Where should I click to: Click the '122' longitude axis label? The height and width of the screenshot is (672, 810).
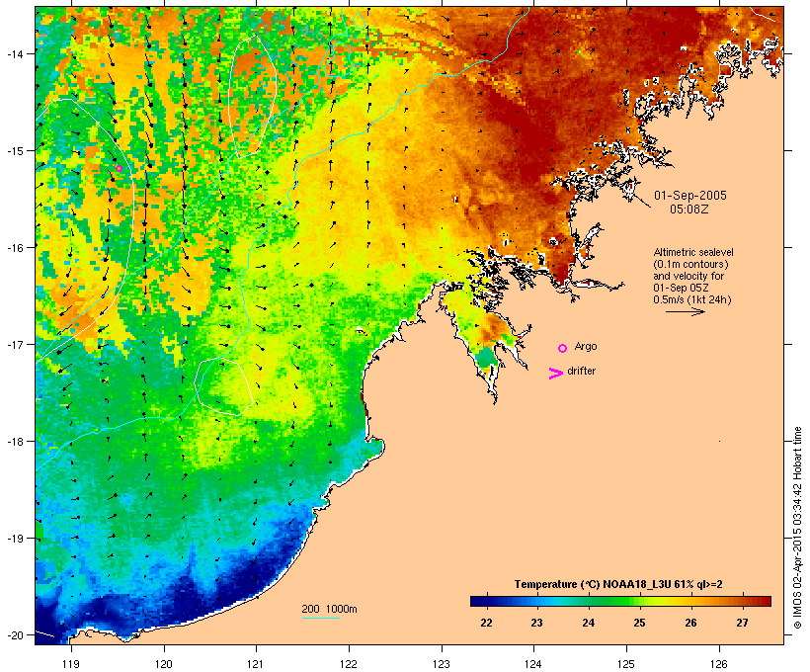click(349, 664)
